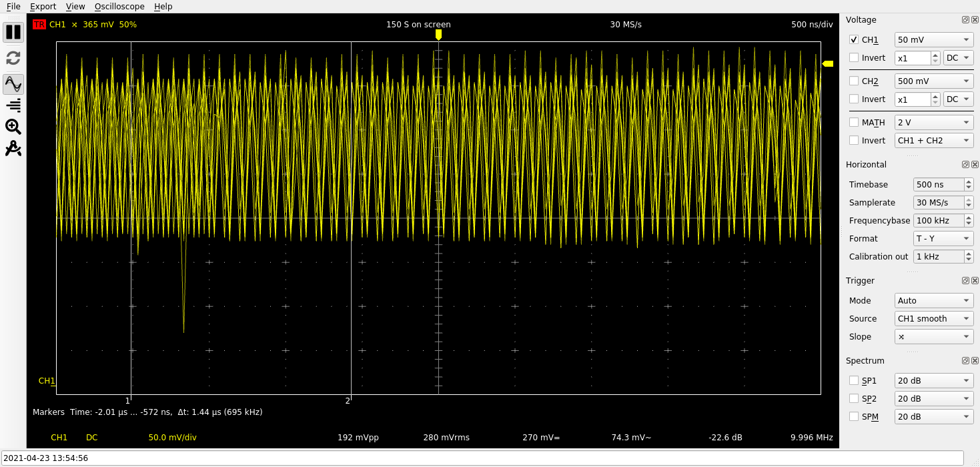Pause the oscilloscope sampling
980x467 pixels.
tap(13, 32)
